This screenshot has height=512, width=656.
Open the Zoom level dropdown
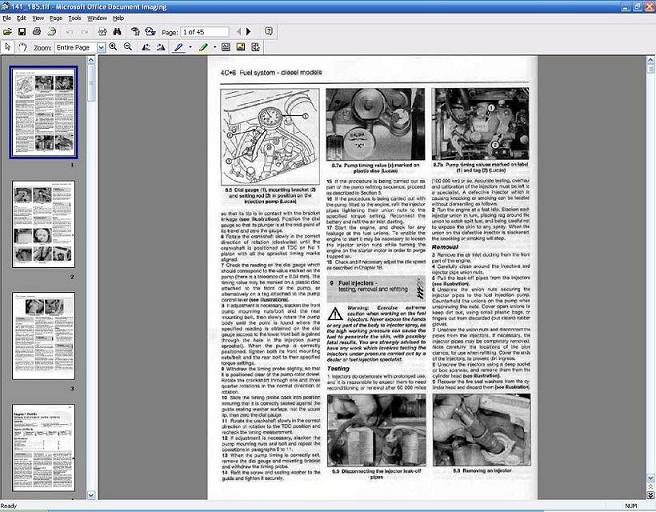99,47
